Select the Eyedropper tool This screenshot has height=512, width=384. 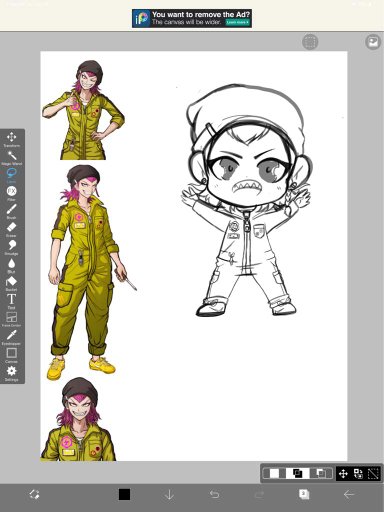click(x=11, y=337)
